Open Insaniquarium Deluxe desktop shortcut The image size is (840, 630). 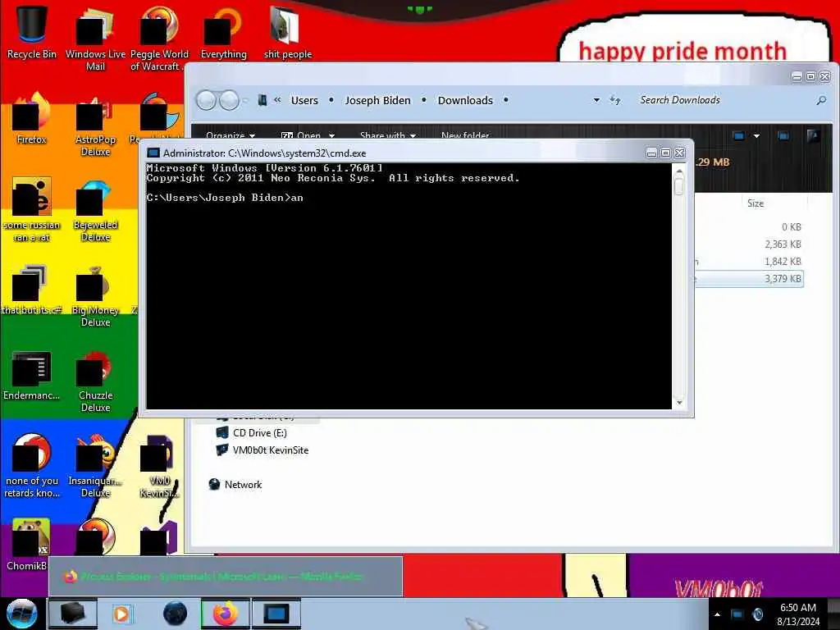click(x=95, y=466)
